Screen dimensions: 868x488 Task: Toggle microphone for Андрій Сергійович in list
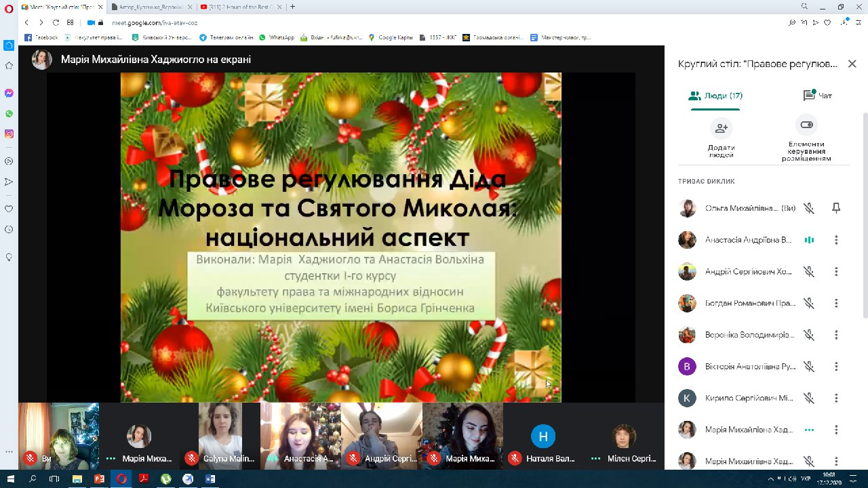point(808,272)
